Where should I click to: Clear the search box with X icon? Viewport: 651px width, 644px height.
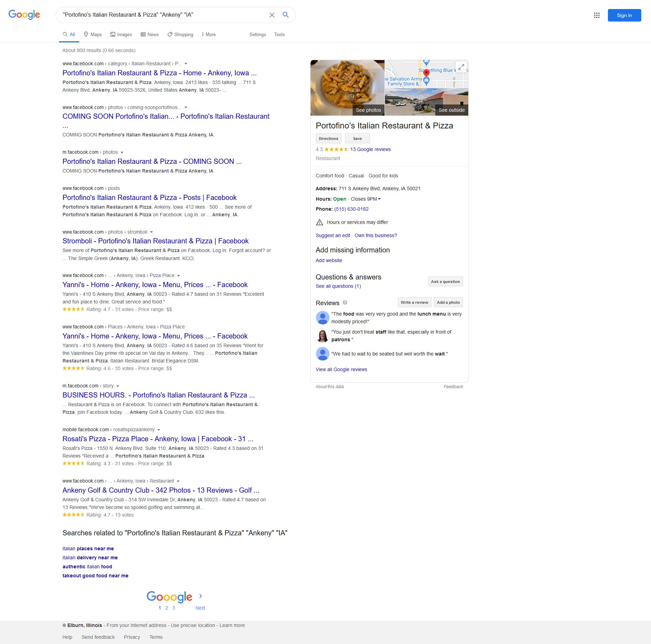(x=272, y=15)
